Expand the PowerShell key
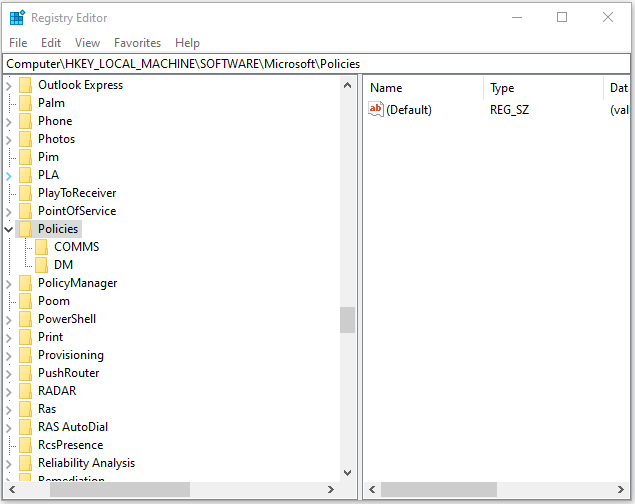This screenshot has width=635, height=504. pos(9,320)
